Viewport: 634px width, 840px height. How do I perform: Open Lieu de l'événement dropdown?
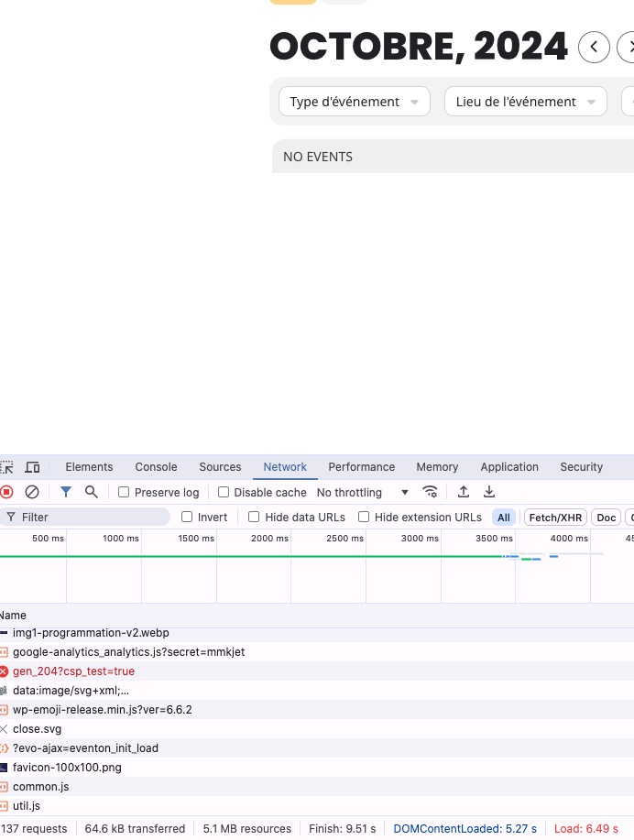point(526,102)
